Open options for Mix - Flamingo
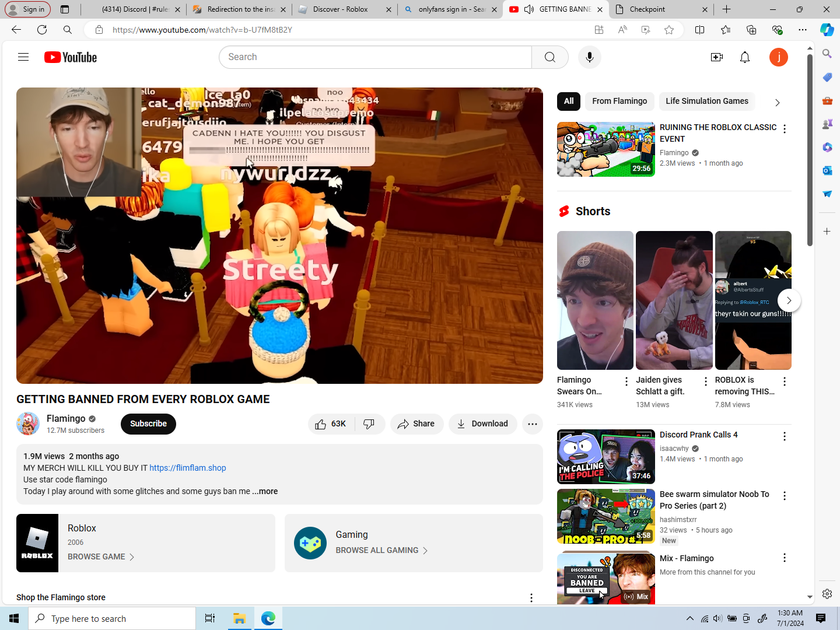This screenshot has height=630, width=840. click(785, 558)
